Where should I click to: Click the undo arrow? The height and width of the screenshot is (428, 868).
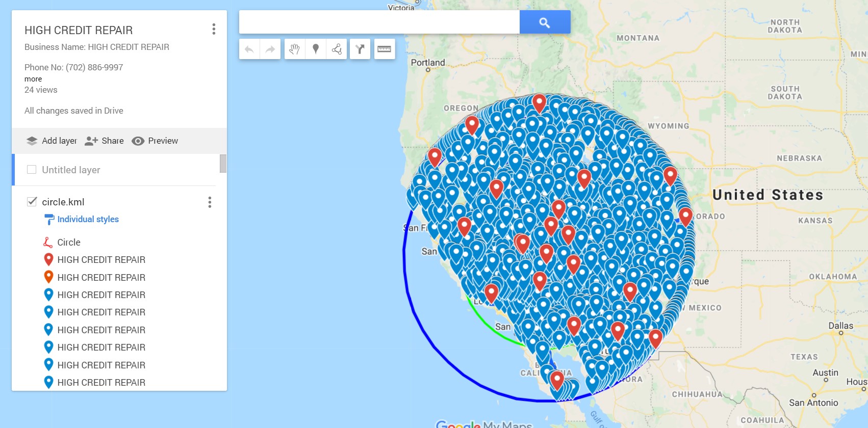(249, 49)
